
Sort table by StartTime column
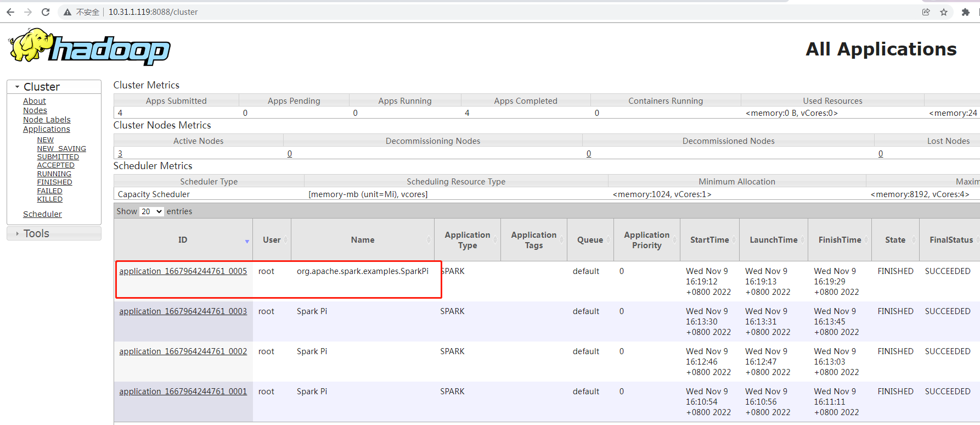point(709,240)
